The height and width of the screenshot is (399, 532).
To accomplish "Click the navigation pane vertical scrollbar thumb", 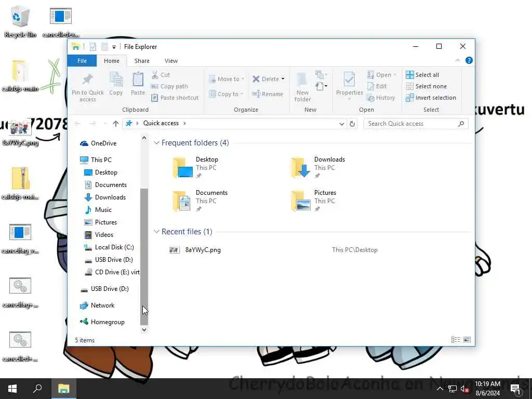I will tap(144, 256).
